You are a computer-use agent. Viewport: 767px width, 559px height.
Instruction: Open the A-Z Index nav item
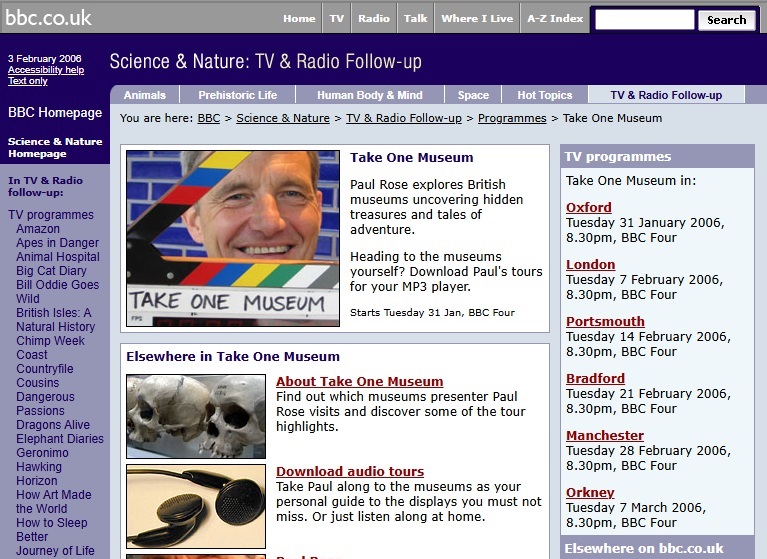pos(555,19)
